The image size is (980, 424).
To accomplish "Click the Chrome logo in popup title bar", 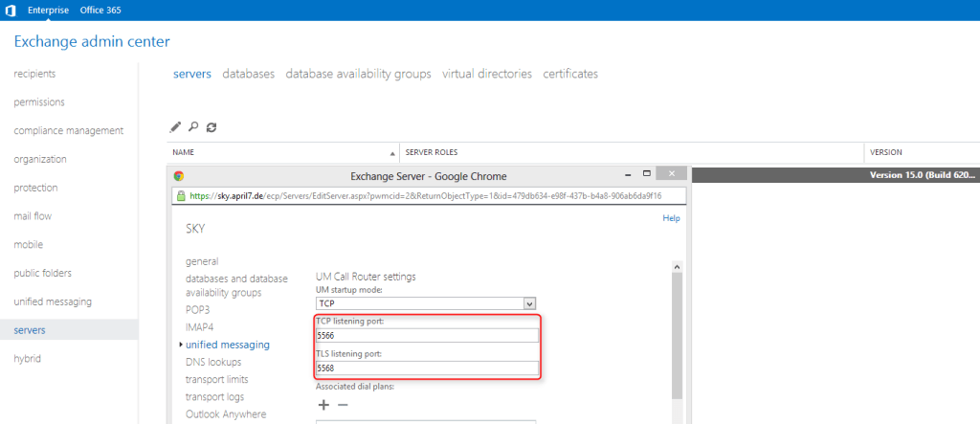I will pyautogui.click(x=179, y=176).
